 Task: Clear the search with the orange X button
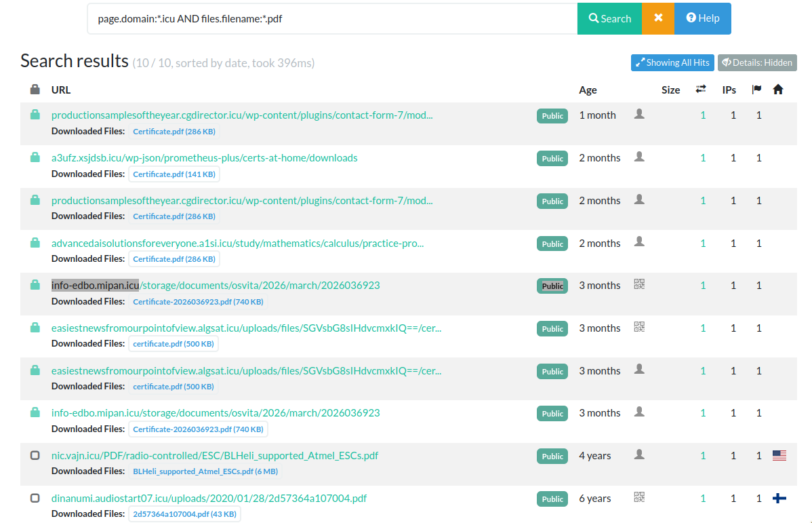tap(658, 19)
